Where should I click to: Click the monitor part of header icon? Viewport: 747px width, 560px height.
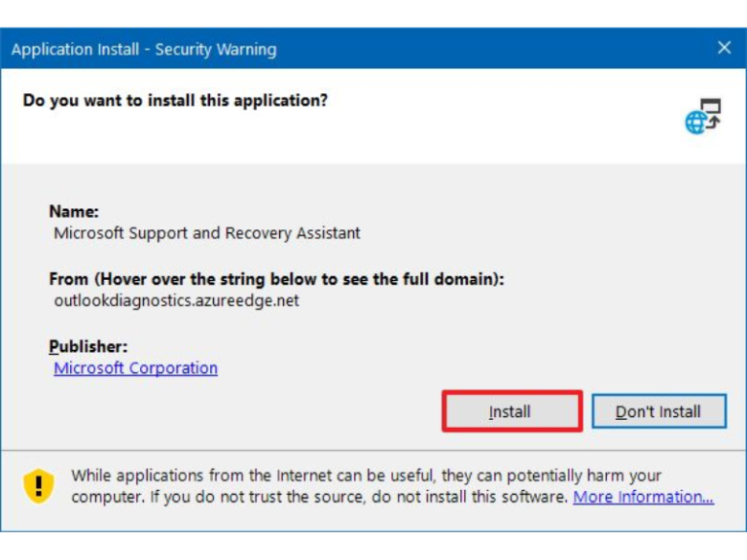pos(711,108)
